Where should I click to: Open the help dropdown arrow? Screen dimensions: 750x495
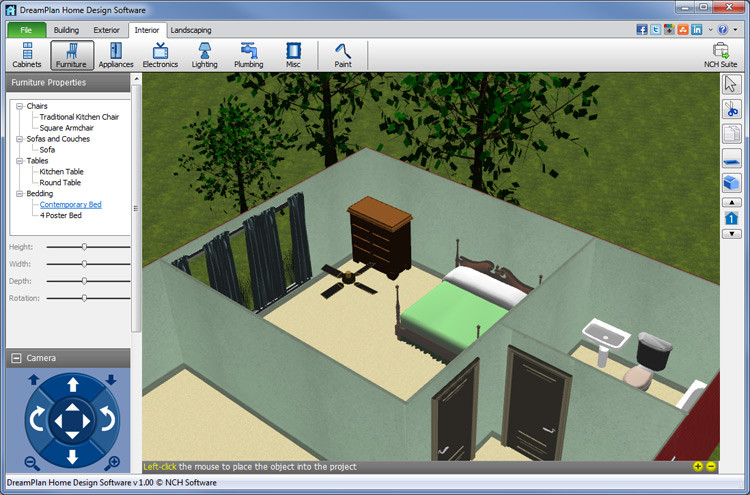pos(735,30)
